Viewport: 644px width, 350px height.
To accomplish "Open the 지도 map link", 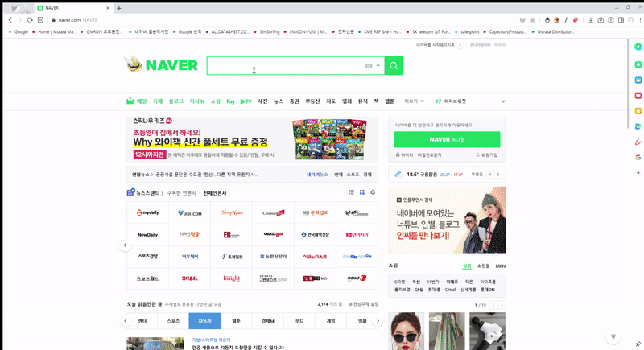I will pos(331,101).
